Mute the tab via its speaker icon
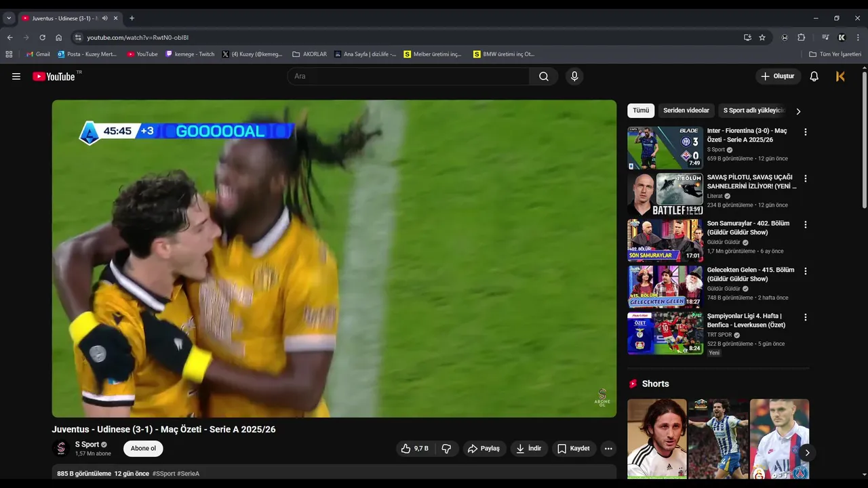Screen dimensions: 868x488 pos(104,18)
